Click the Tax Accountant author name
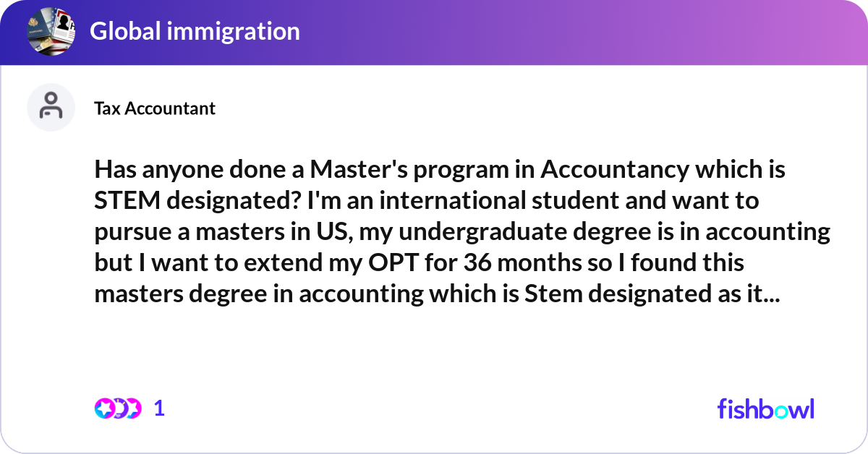The width and height of the screenshot is (868, 454). [155, 108]
